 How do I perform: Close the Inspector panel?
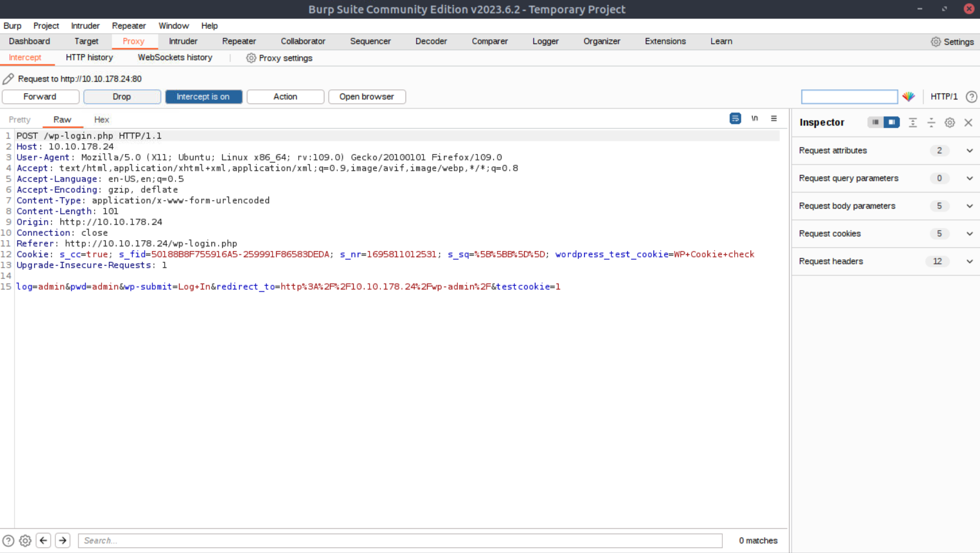click(968, 123)
